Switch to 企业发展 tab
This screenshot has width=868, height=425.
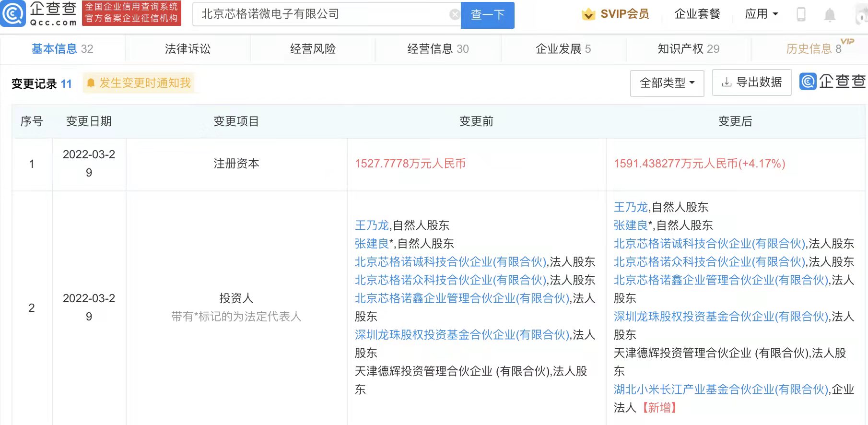563,49
